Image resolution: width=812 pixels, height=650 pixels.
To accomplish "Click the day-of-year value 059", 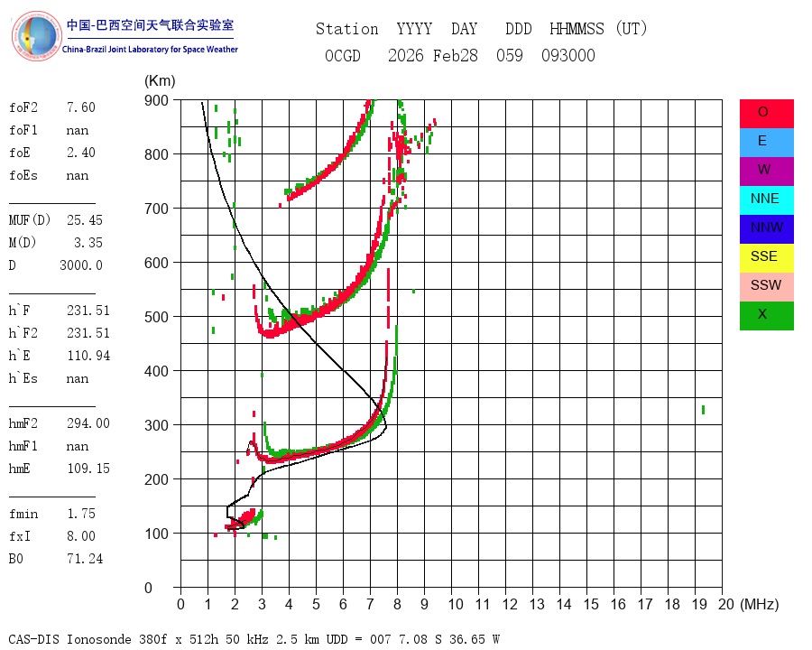I will click(510, 55).
